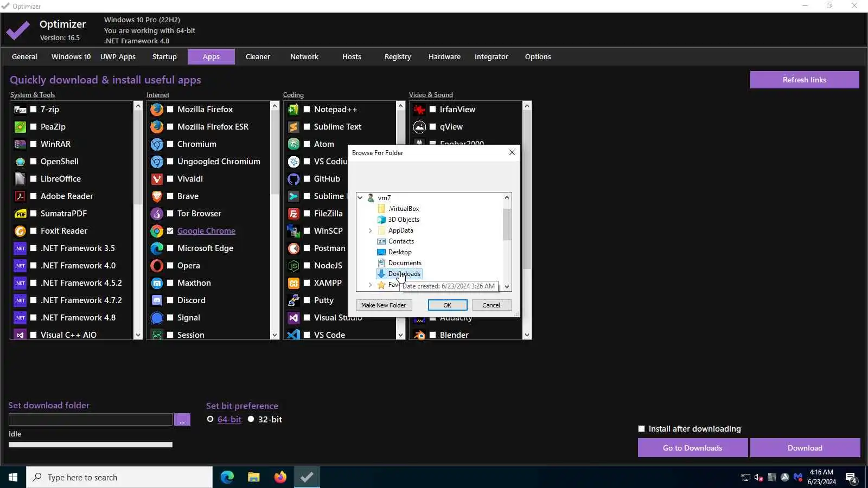Image resolution: width=868 pixels, height=488 pixels.
Task: Click the Sublime Text icon
Action: pos(293,127)
